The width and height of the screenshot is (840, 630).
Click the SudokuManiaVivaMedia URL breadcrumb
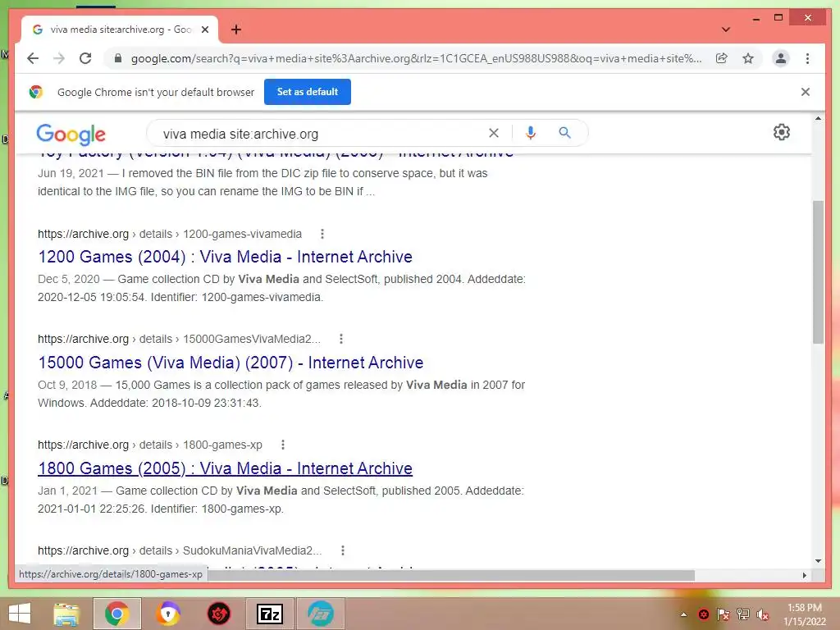pos(180,550)
